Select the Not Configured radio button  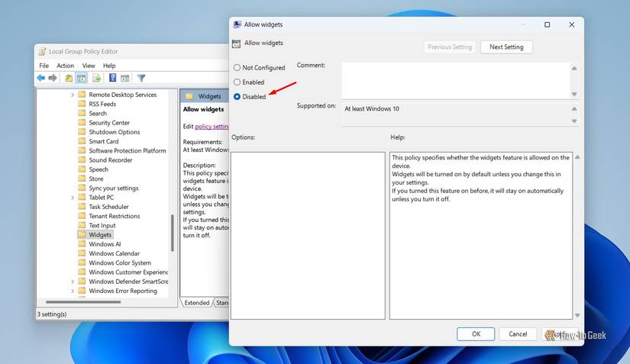237,67
